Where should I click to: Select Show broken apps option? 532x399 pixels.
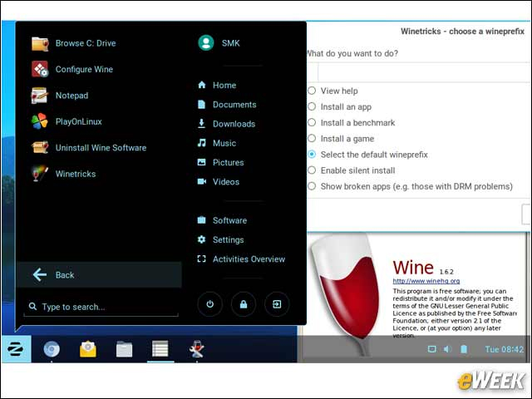click(x=312, y=186)
